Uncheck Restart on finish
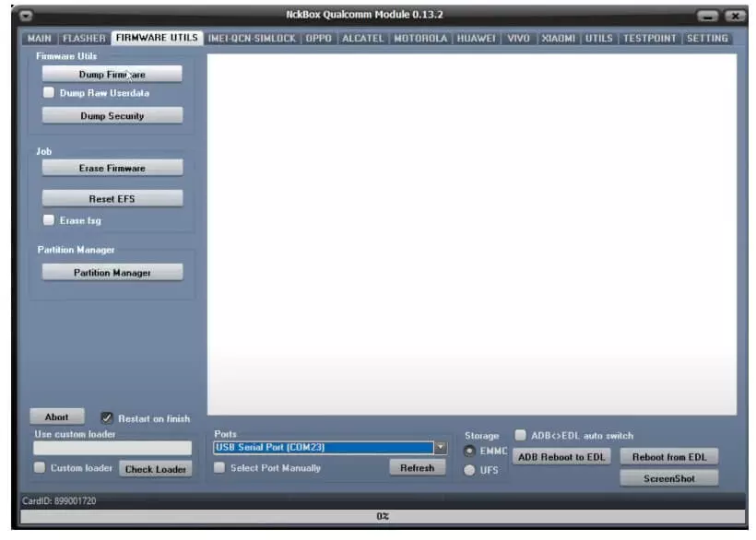This screenshot has height=540, width=756. pyautogui.click(x=107, y=417)
